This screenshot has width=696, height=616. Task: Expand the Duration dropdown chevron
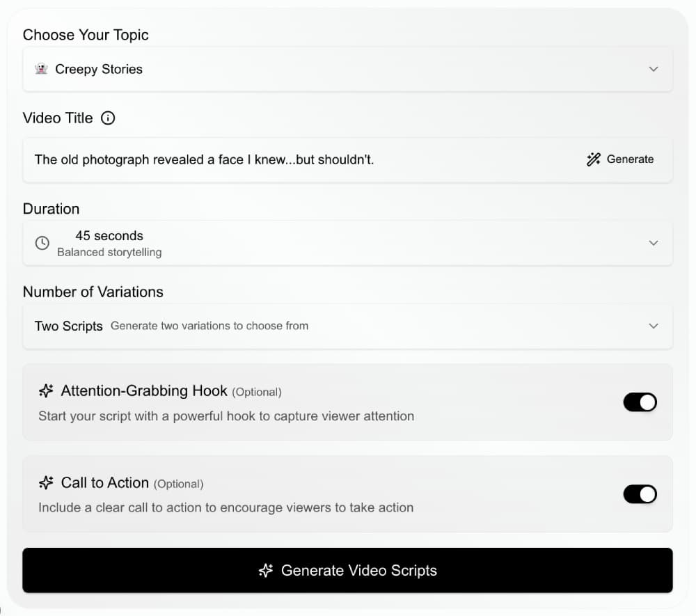653,243
